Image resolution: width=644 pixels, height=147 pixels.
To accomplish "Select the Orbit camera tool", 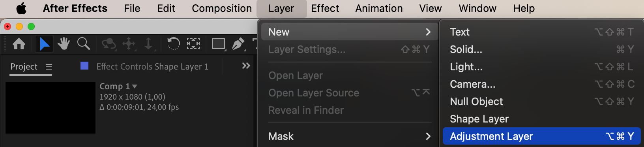I will 109,43.
